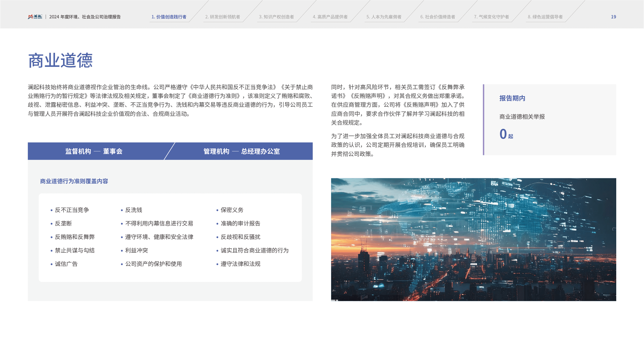
Task: Open the '1. 价值创造践行者' tab
Action: click(169, 17)
